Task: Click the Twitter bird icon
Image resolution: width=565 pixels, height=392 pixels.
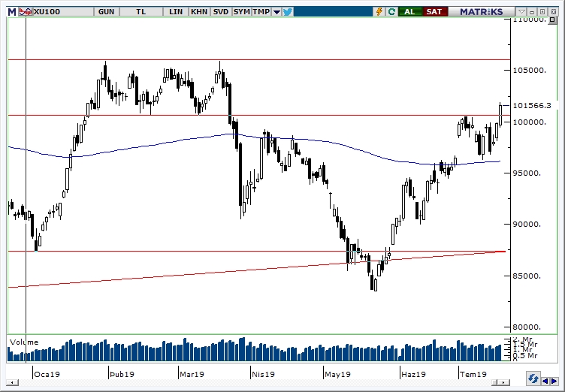Action: pos(288,11)
